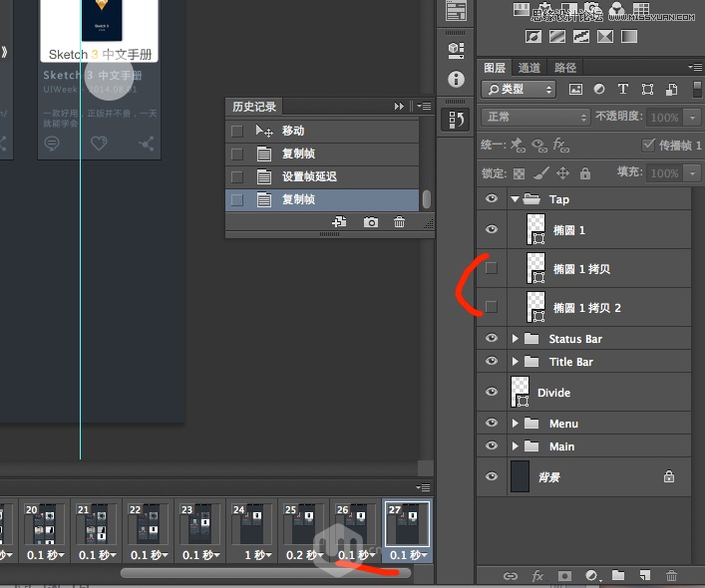Select 设置帧延迟 history state

pos(322,176)
